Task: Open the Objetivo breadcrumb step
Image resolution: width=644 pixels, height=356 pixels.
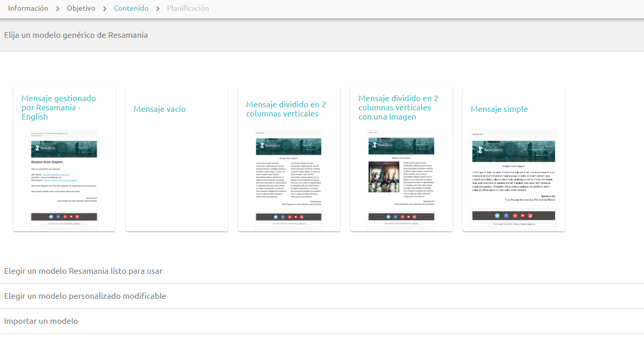Action: coord(81,8)
